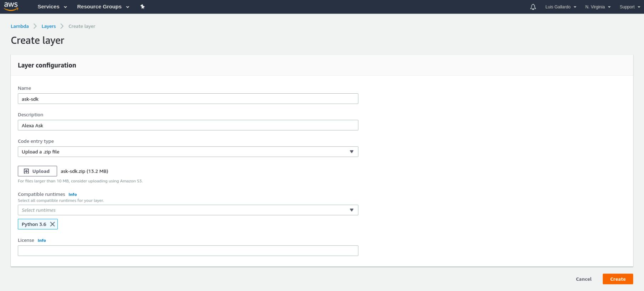The image size is (644, 291).
Task: Click the Name input field
Action: pos(188,99)
